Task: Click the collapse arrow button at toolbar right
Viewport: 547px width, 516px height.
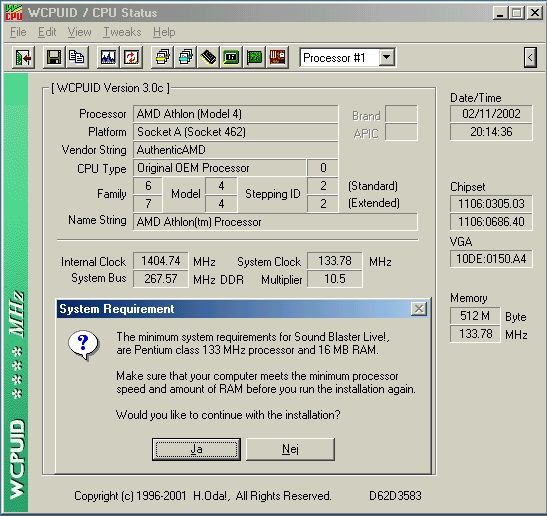Action: coord(530,57)
